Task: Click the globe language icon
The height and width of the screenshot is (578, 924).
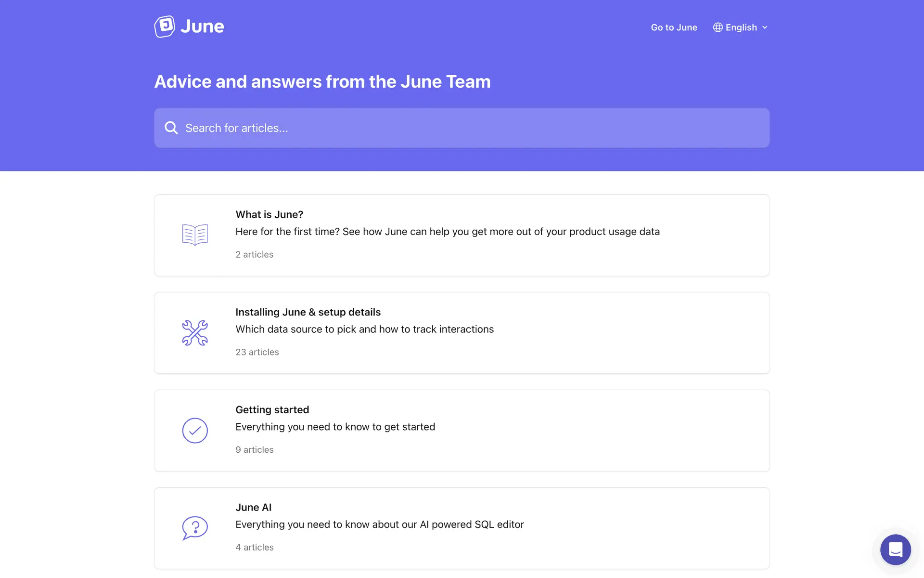Action: tap(718, 27)
